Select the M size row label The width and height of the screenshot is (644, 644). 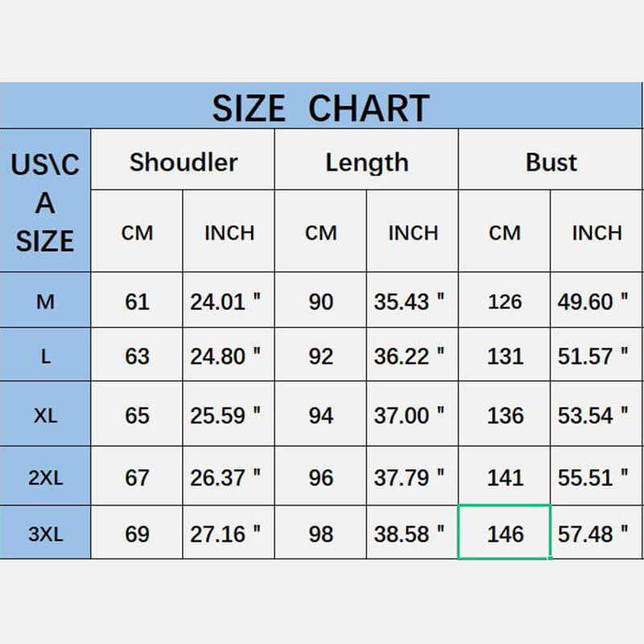(45, 302)
